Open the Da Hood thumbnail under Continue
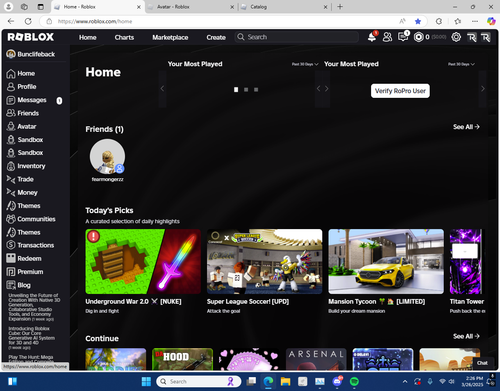 (182, 359)
